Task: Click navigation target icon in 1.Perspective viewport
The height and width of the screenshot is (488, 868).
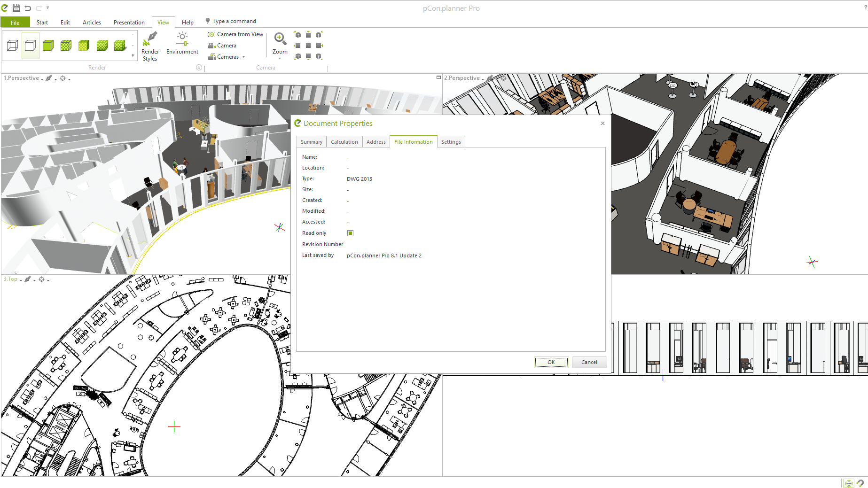Action: tap(63, 78)
